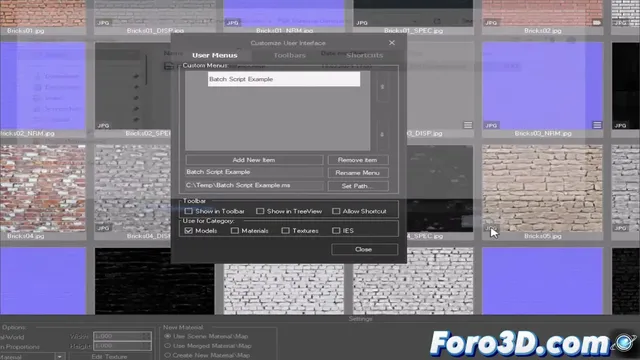Open menu icon on Bricks03_NRM.jpg thumbnail

click(x=597, y=125)
